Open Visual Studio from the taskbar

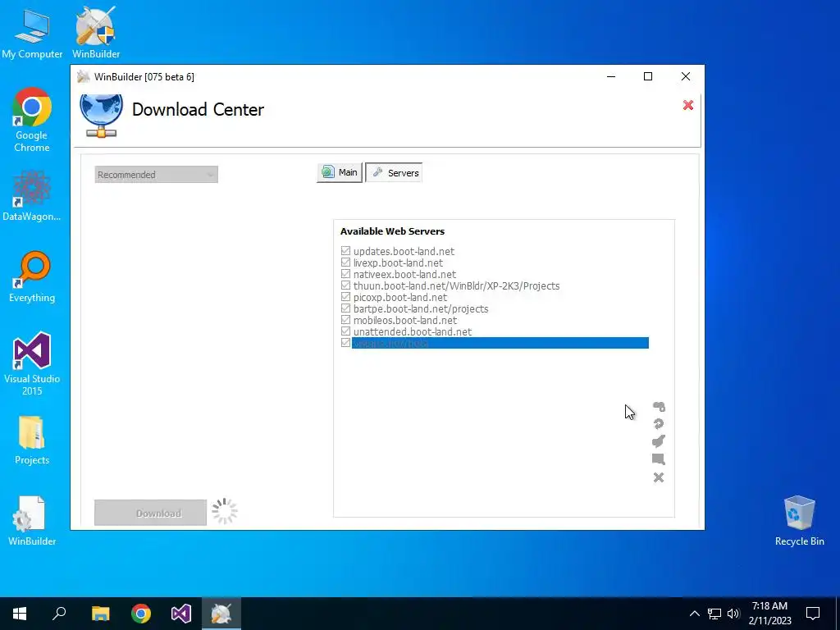coord(181,614)
